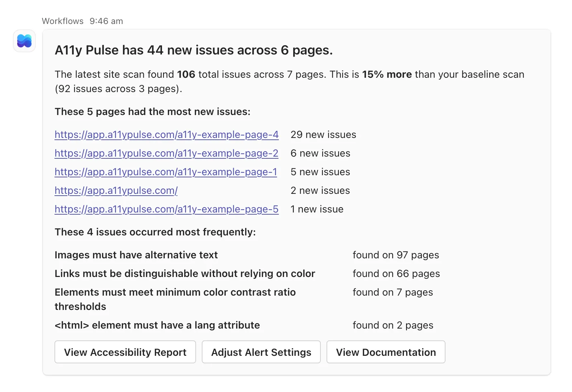572x392 pixels.
Task: Click '5 new issues' count
Action: point(320,172)
